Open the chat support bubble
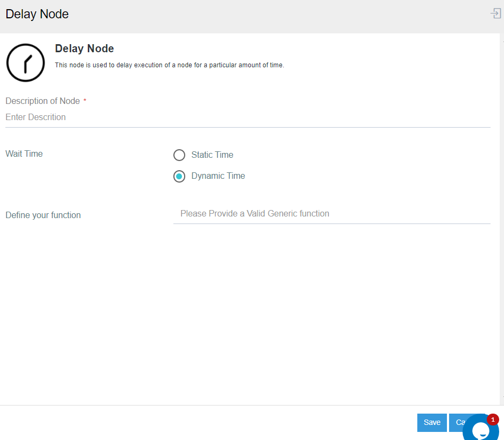 coord(479,429)
